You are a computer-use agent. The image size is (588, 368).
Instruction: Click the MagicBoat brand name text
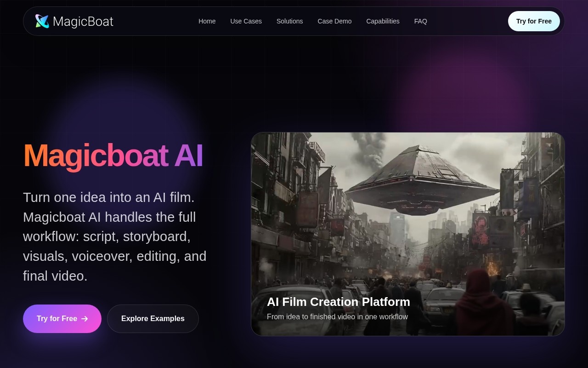point(83,21)
